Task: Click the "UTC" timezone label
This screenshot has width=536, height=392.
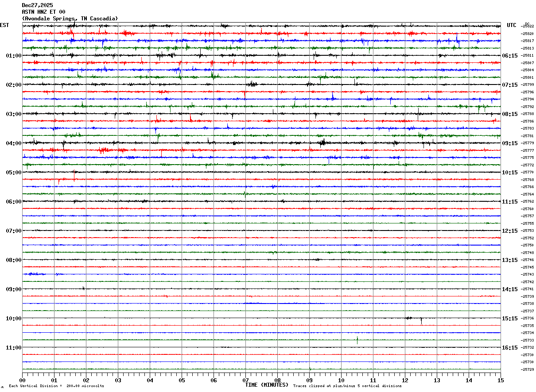Action: point(512,25)
